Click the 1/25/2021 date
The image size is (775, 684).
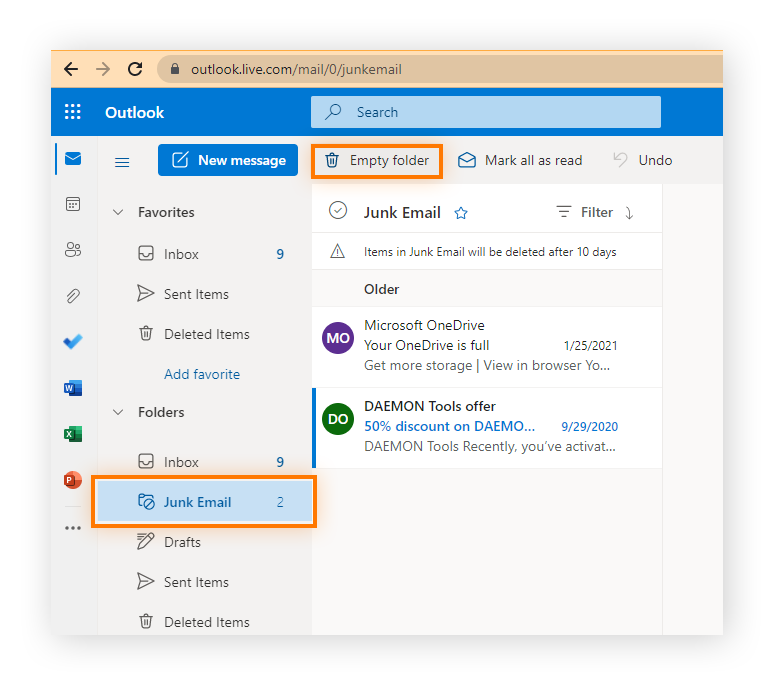click(x=590, y=345)
